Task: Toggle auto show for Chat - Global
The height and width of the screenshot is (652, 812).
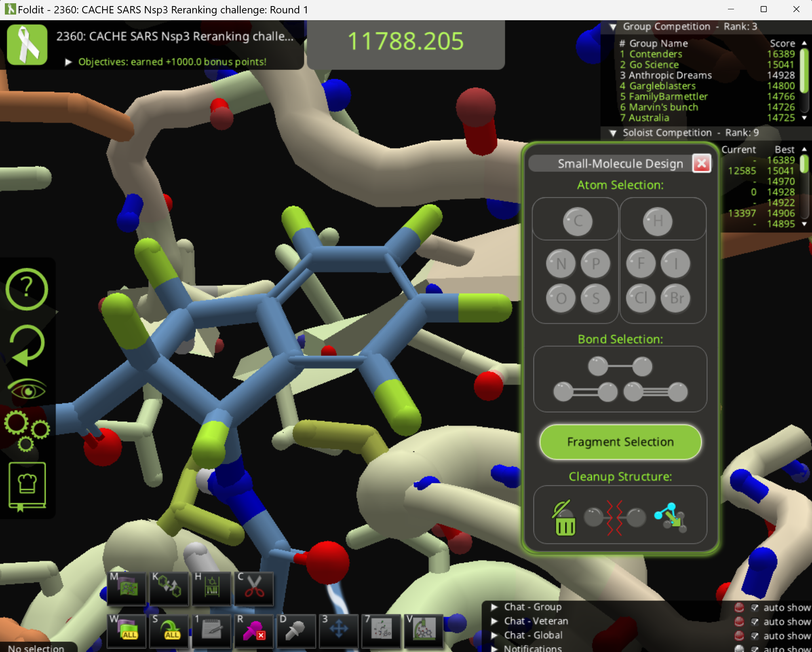Action: coord(755,636)
